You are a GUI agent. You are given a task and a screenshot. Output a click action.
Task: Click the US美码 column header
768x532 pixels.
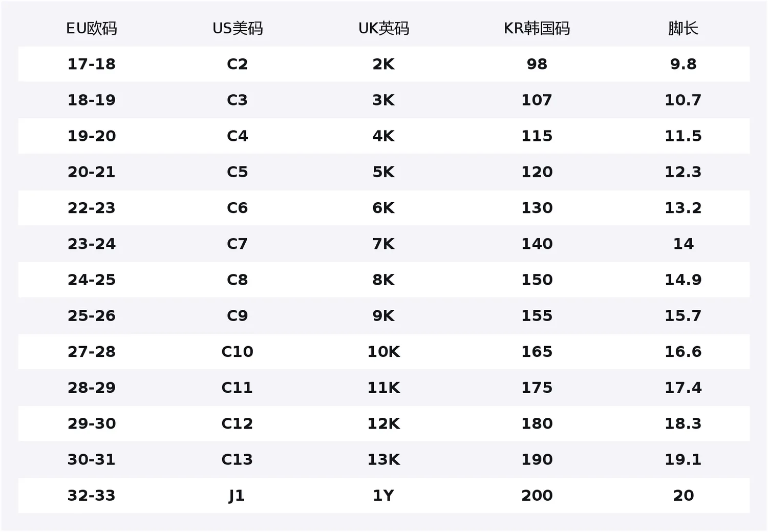click(238, 28)
